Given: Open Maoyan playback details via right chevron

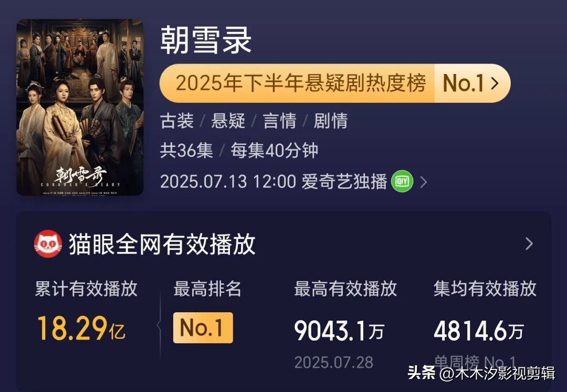Looking at the screenshot, I should (x=530, y=245).
